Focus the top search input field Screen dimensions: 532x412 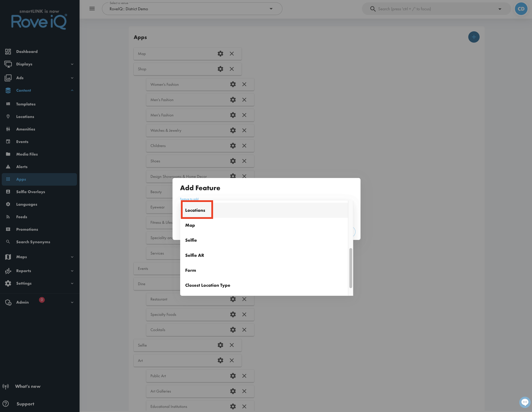click(436, 9)
